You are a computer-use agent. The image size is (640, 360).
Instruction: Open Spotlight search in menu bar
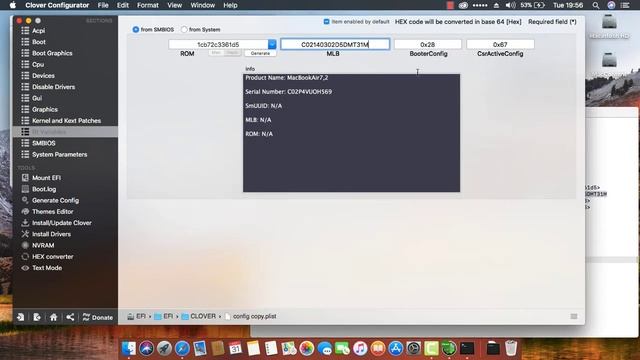(x=596, y=5)
